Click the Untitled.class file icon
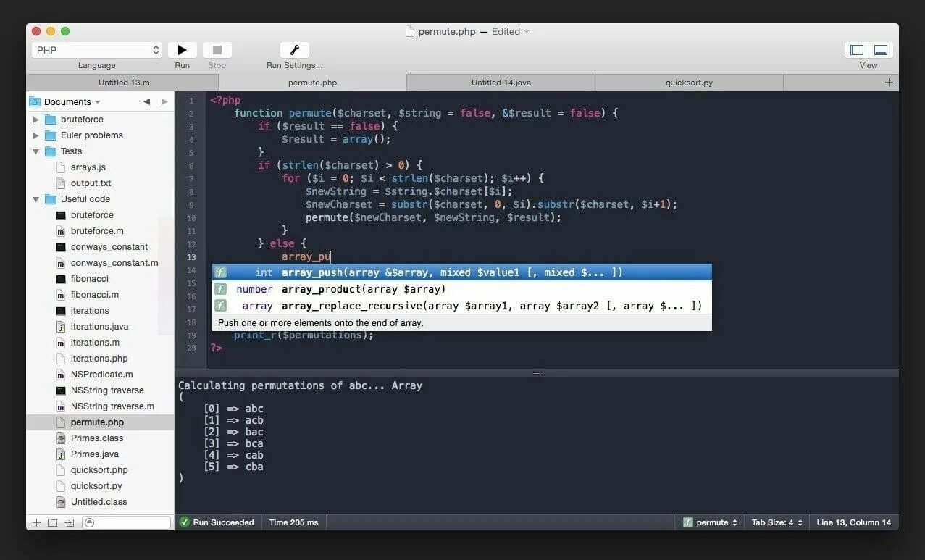This screenshot has height=560, width=925. pyautogui.click(x=61, y=502)
